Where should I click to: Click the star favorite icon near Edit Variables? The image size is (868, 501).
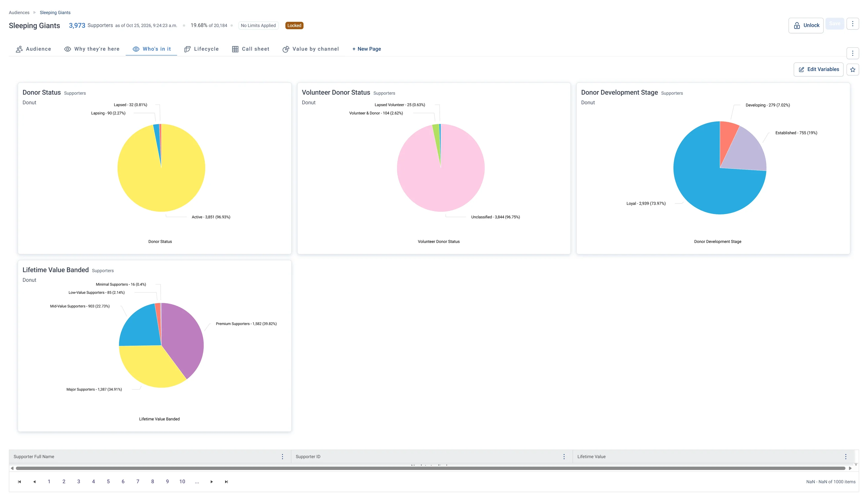pos(852,70)
